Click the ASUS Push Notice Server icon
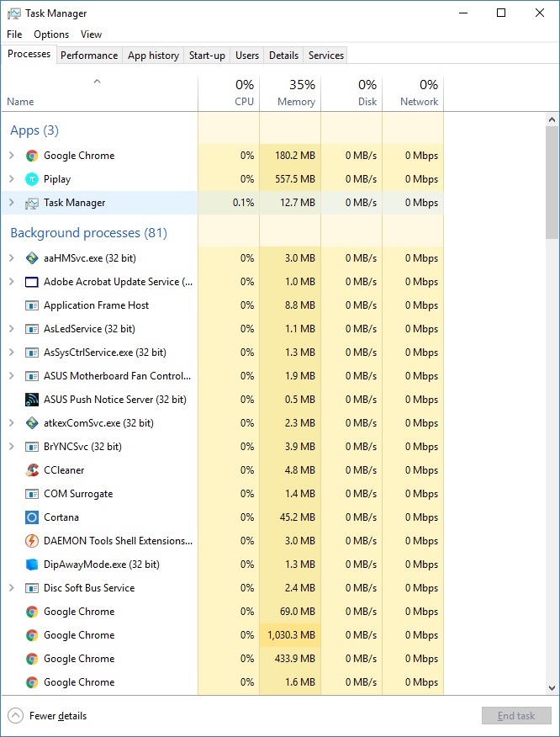560x737 pixels. [31, 400]
